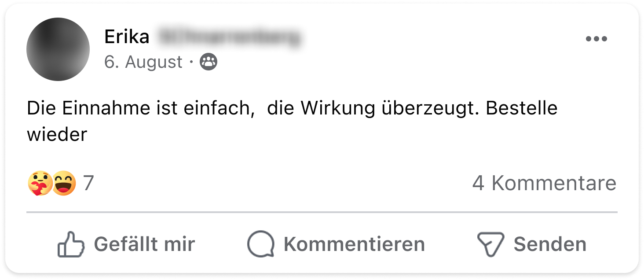
Task: Toggle the Gefällt mir like label
Action: click(x=144, y=244)
